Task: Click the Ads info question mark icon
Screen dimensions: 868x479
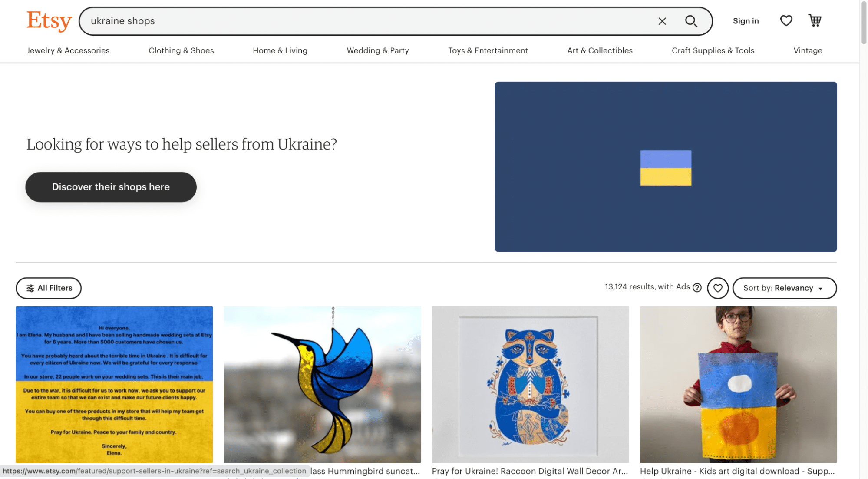Action: tap(697, 287)
